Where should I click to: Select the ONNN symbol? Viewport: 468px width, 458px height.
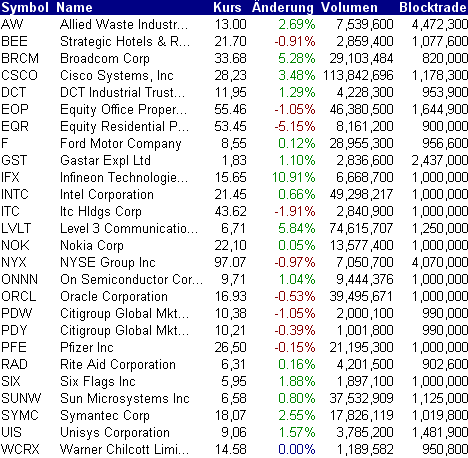[19, 279]
